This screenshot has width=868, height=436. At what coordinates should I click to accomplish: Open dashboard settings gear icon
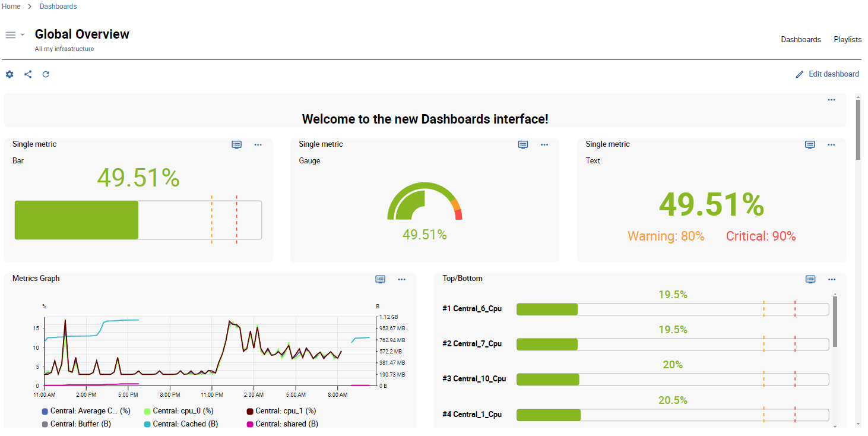click(x=9, y=74)
